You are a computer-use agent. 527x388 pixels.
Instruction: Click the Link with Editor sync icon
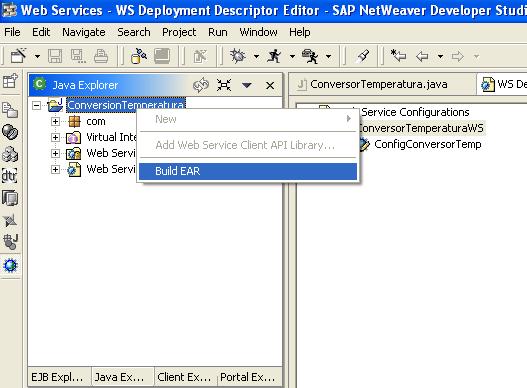(201, 85)
